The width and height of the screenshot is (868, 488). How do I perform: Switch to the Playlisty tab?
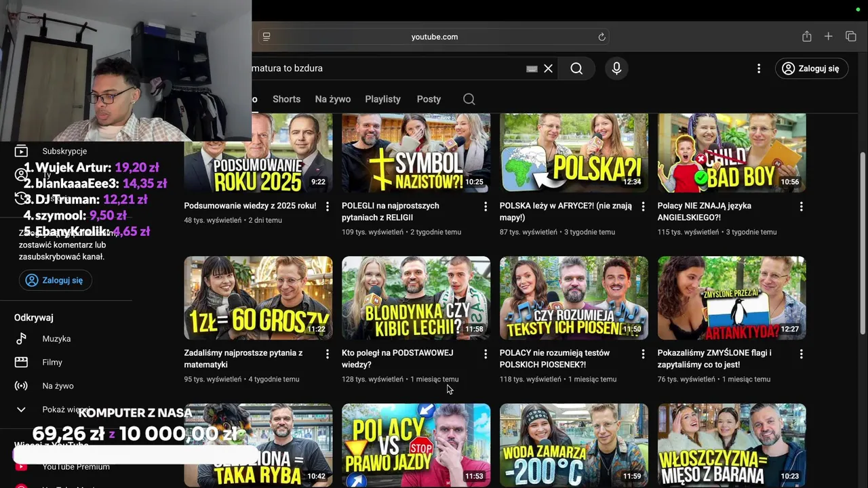382,99
